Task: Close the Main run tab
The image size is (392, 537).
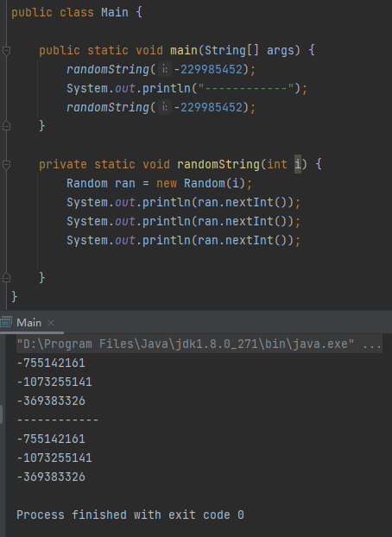Action: [x=51, y=323]
